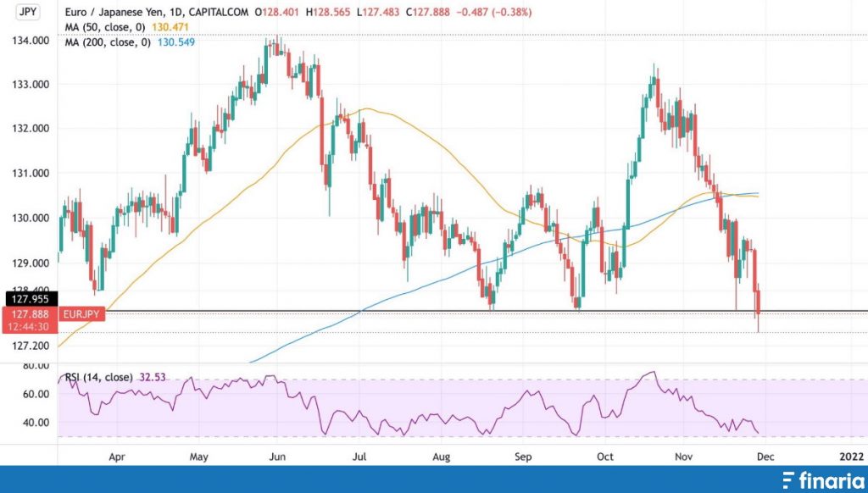Image resolution: width=868 pixels, height=493 pixels.
Task: Click the 130.000 price axis label
Action: [31, 218]
